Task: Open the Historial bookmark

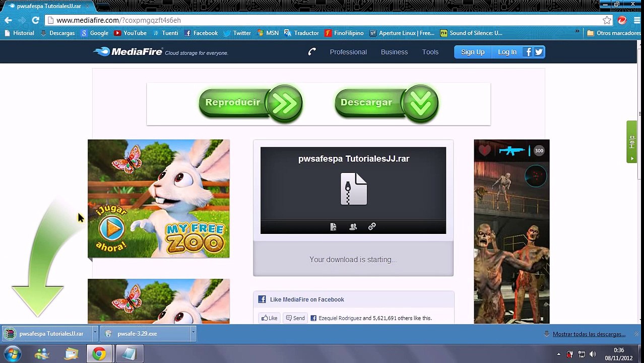Action: point(19,33)
